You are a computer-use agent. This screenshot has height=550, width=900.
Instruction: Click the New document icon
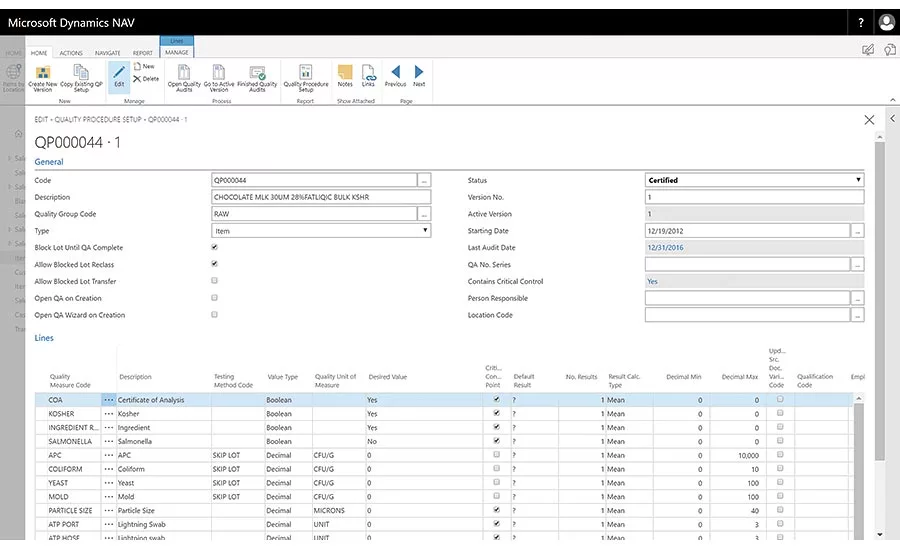coord(137,66)
